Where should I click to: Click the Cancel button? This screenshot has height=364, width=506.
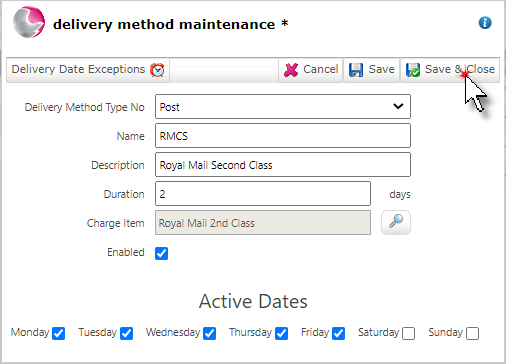311,70
